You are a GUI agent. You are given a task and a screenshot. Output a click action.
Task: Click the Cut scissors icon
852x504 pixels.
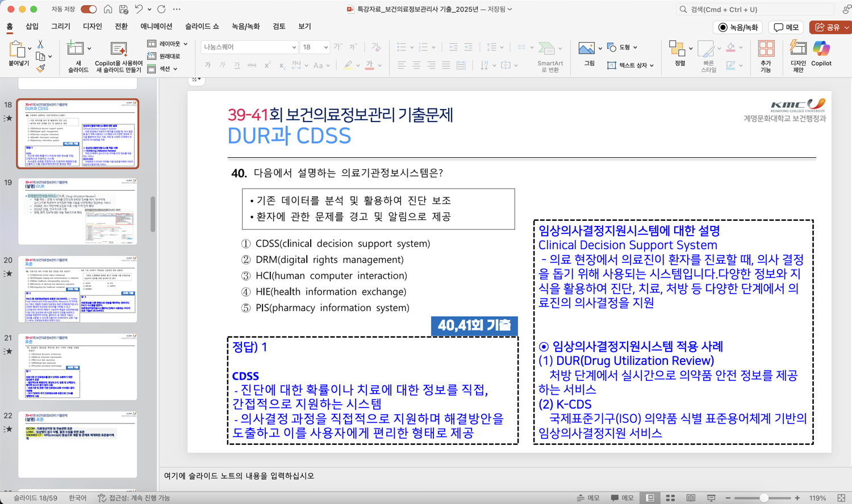tap(40, 44)
